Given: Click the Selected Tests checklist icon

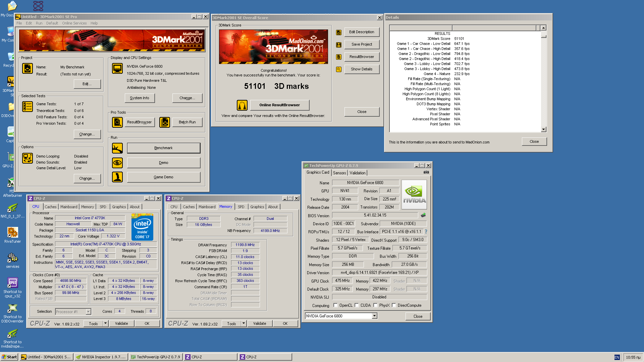Looking at the screenshot, I should point(28,106).
